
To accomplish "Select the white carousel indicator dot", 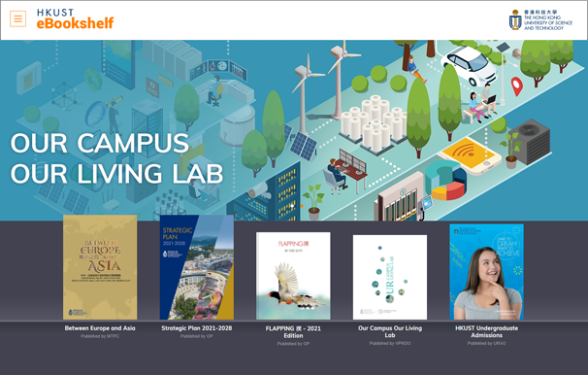I will point(292,206).
